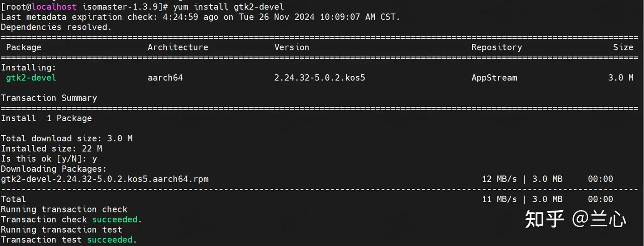This screenshot has width=644, height=246.
Task: Click the Repository column header
Action: point(497,47)
